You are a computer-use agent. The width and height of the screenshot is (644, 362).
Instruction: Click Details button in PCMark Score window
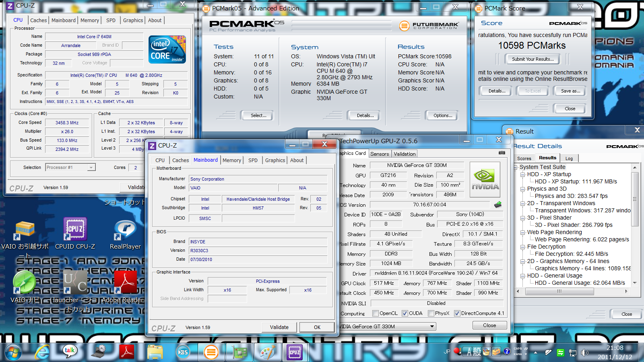(497, 91)
